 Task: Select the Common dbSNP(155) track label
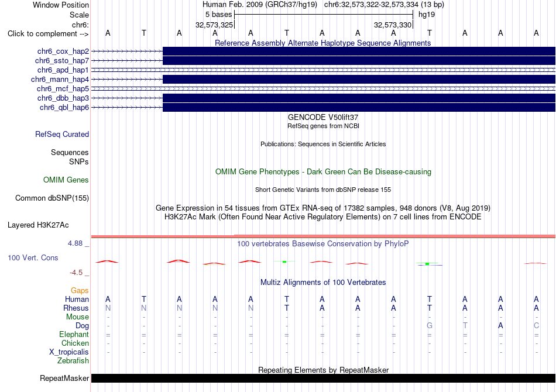pyautogui.click(x=52, y=198)
